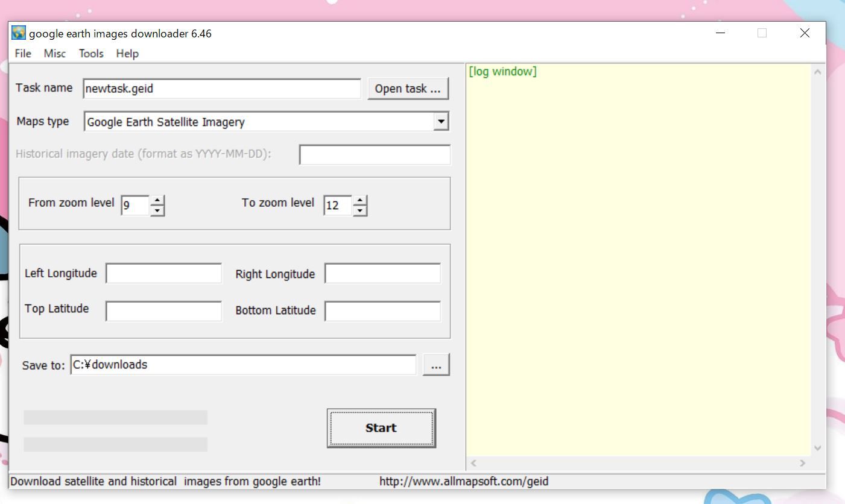Click the Open task button
Viewport: 845px width, 504px height.
408,88
